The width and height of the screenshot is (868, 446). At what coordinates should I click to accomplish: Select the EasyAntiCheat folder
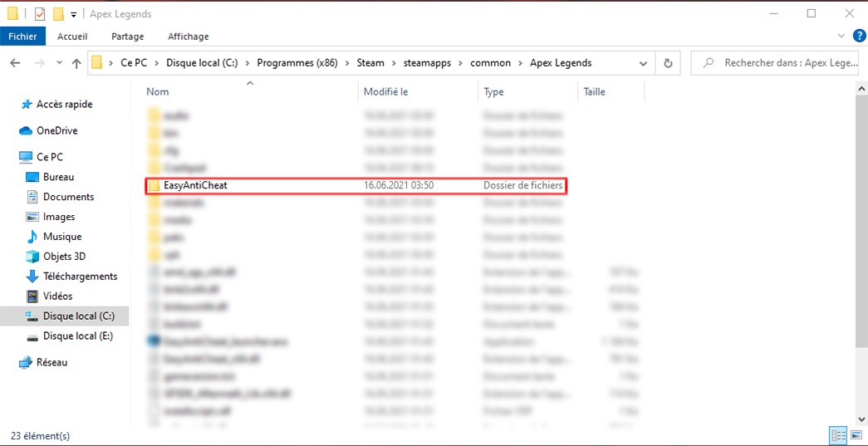click(356, 186)
